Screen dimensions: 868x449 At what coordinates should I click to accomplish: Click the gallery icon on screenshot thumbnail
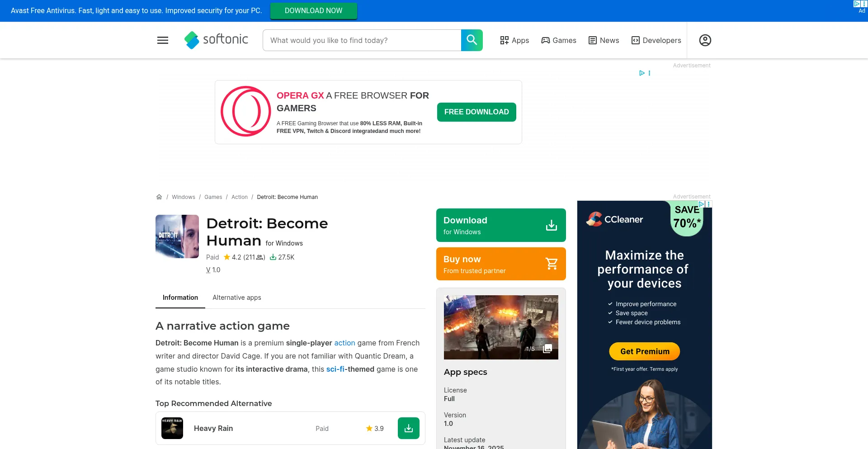(x=547, y=349)
